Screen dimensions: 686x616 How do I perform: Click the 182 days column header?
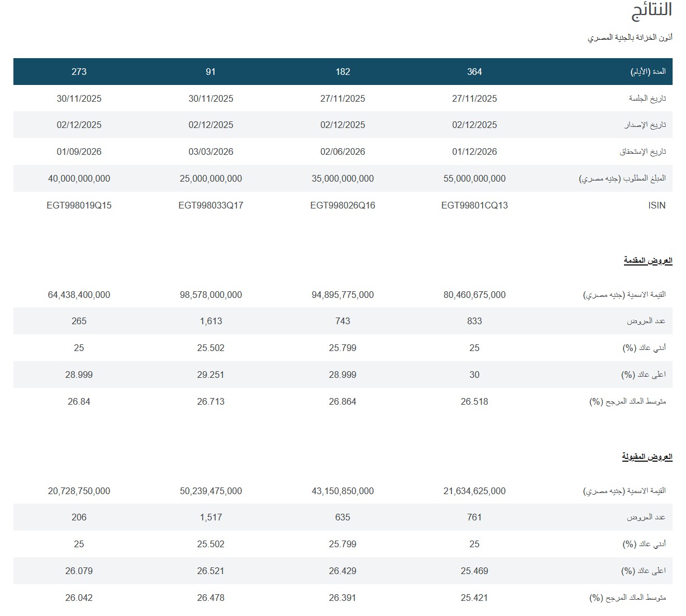click(342, 72)
